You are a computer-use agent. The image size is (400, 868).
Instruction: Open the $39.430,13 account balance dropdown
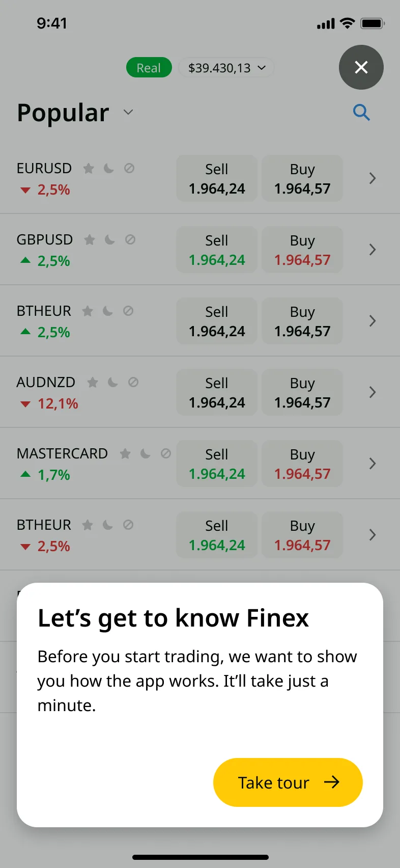pos(226,68)
